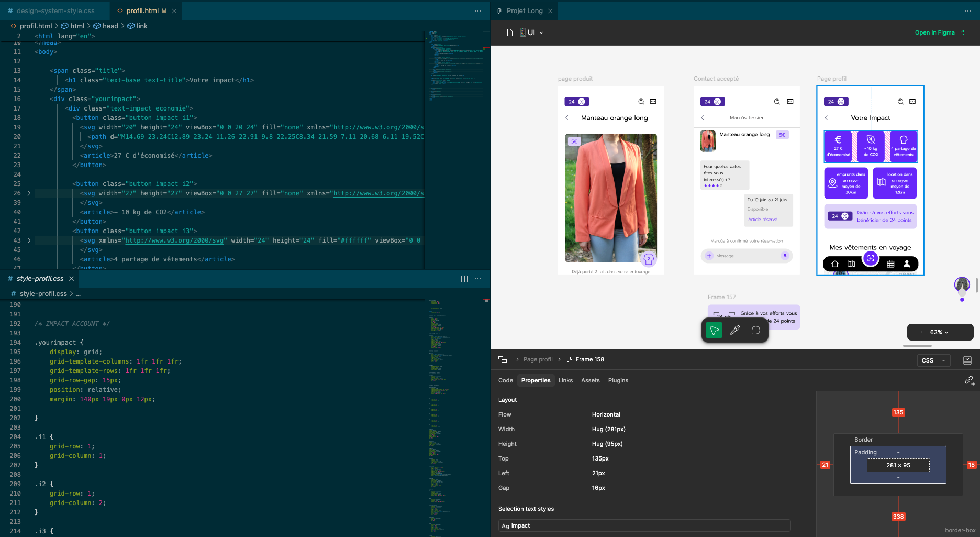
Task: Click the Open in Figma link
Action: 936,32
